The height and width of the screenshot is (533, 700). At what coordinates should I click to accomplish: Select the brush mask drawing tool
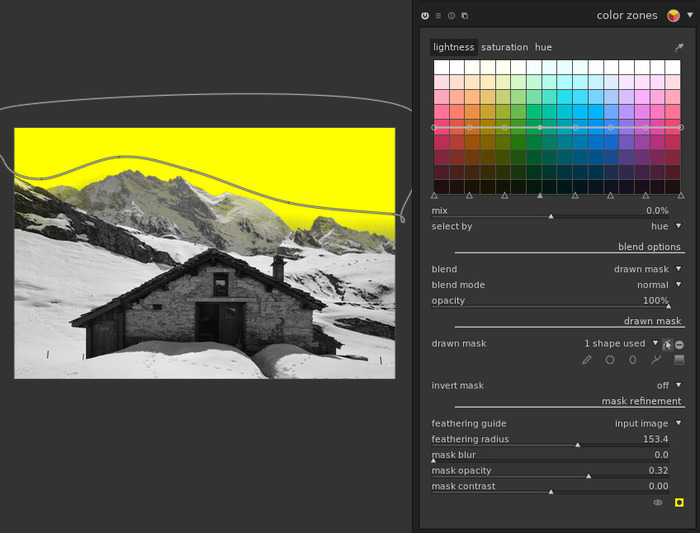tap(587, 360)
